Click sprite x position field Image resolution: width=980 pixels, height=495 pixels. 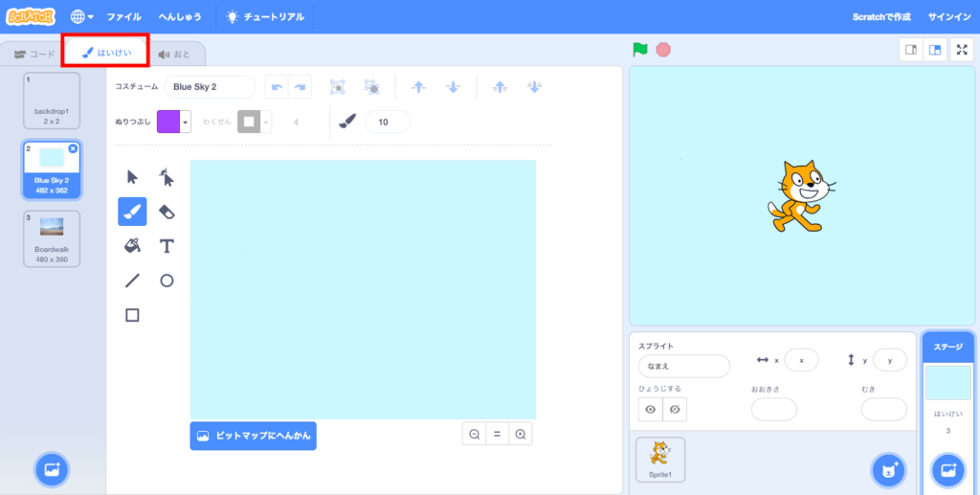click(801, 360)
